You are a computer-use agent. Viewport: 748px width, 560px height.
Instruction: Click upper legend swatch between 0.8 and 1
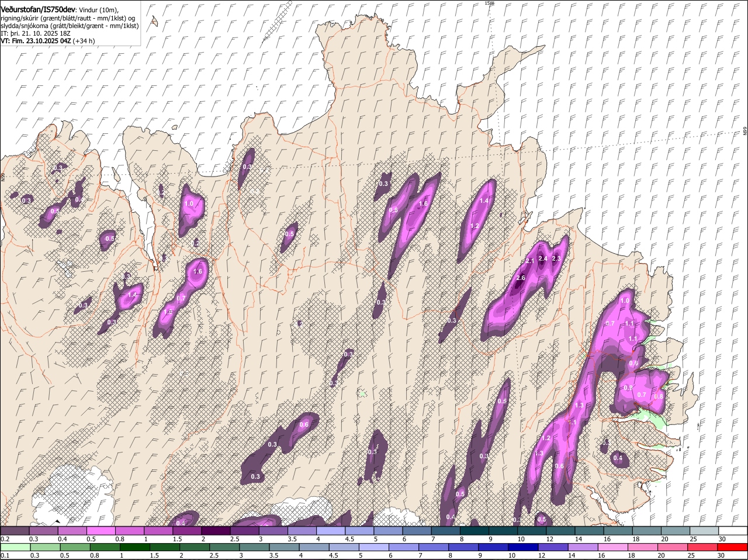(x=130, y=531)
